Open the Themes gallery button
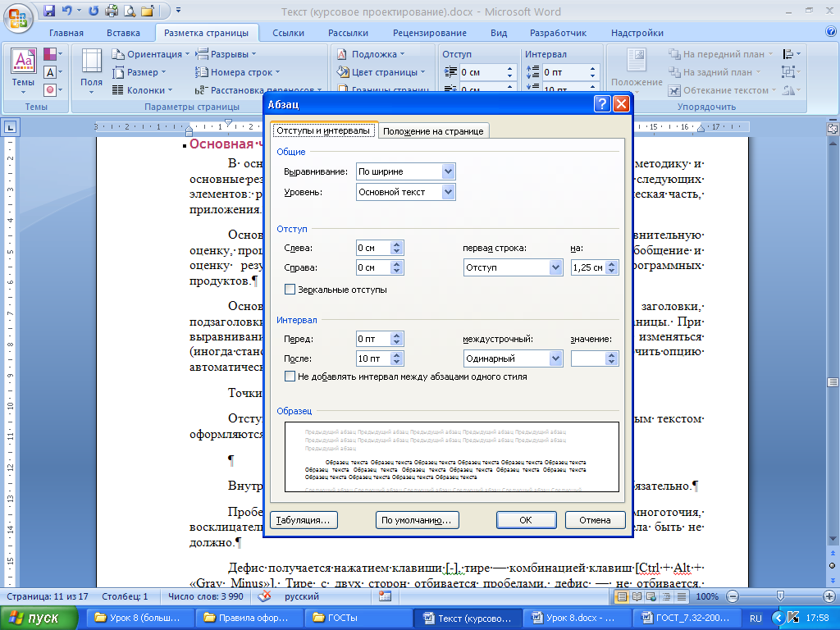 (x=24, y=72)
